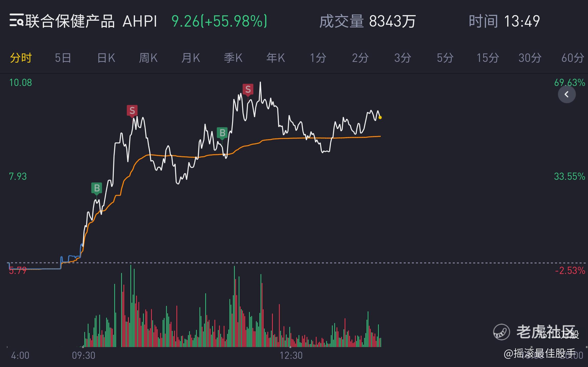Select the 月K monthly chart tab
This screenshot has width=588, height=367.
pyautogui.click(x=191, y=58)
